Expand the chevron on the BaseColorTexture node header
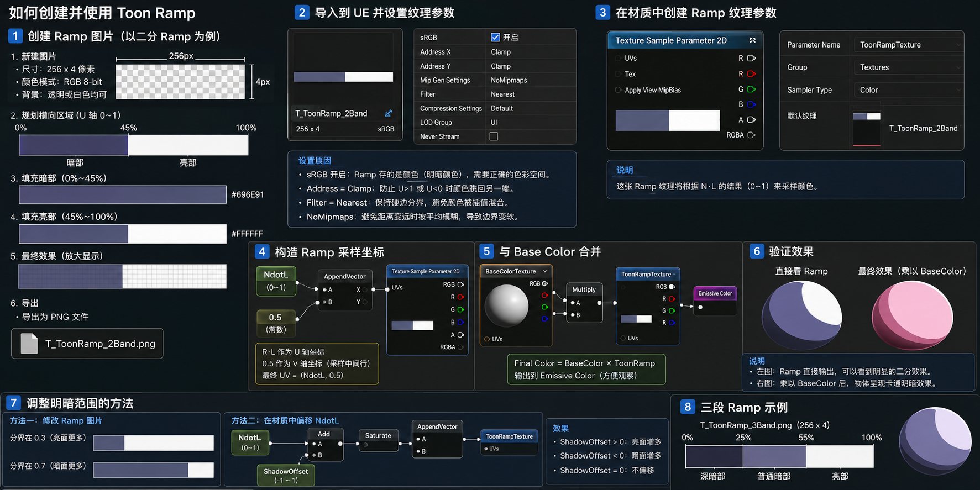Screen dimensions: 980x490 [x=545, y=271]
